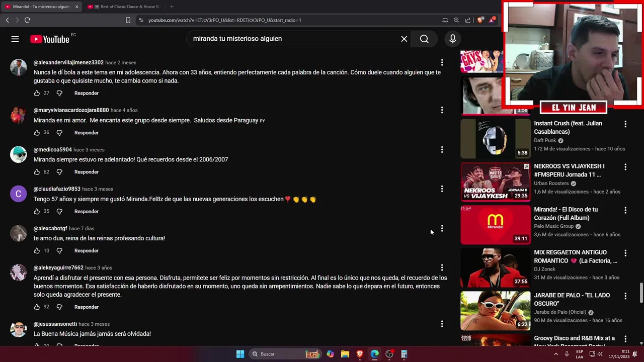Screen dimensions: 644x362
Task: Dislike alexandervillajimenez3302's comment
Action: 59,93
